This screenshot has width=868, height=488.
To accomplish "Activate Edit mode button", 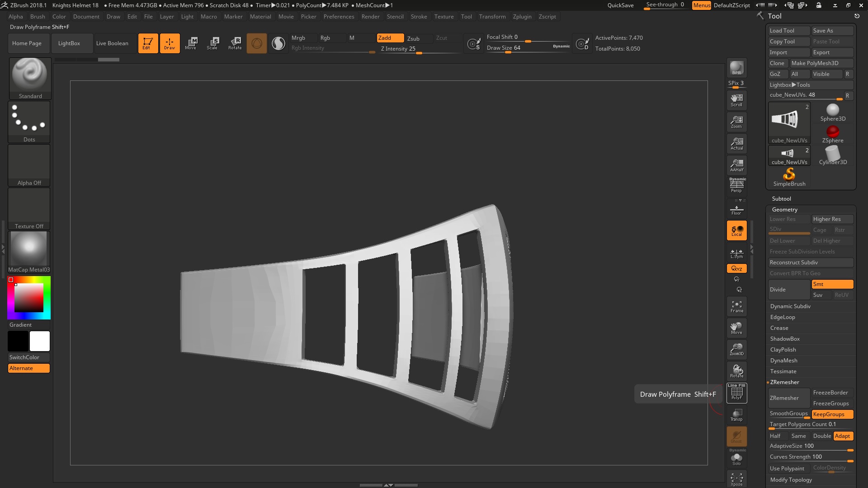I will click(x=148, y=43).
